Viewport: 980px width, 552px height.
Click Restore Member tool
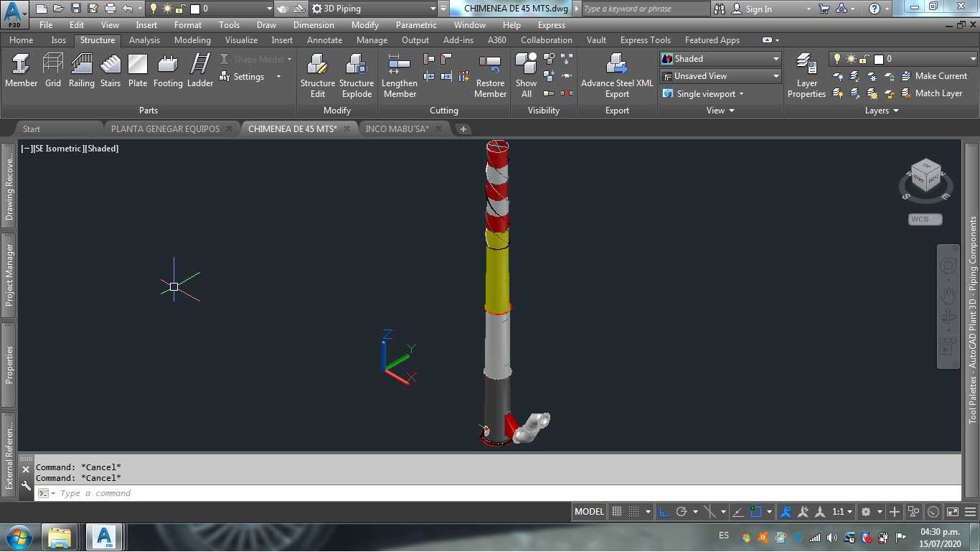(x=491, y=75)
